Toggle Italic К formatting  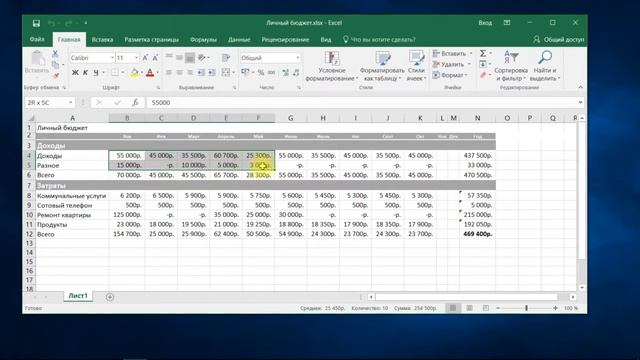coord(85,73)
